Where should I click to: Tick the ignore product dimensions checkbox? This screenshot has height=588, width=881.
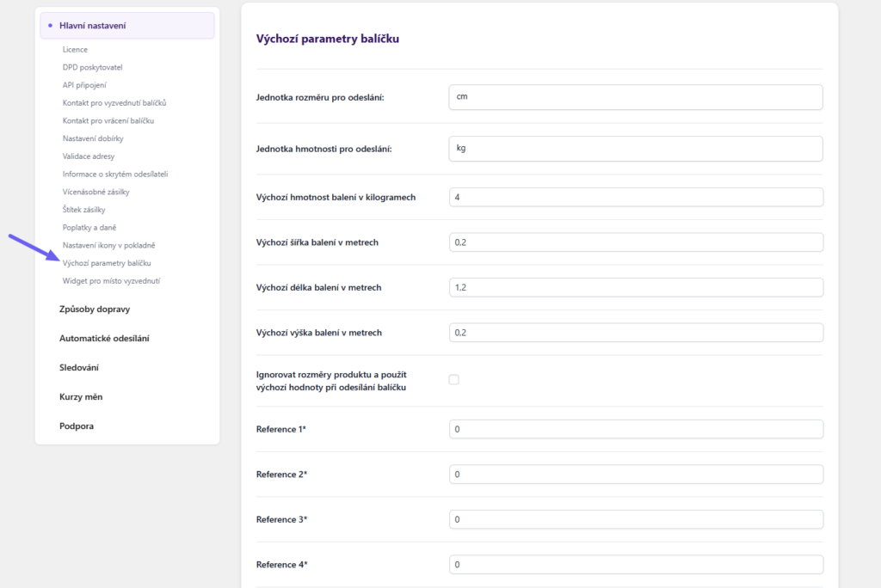click(x=454, y=380)
